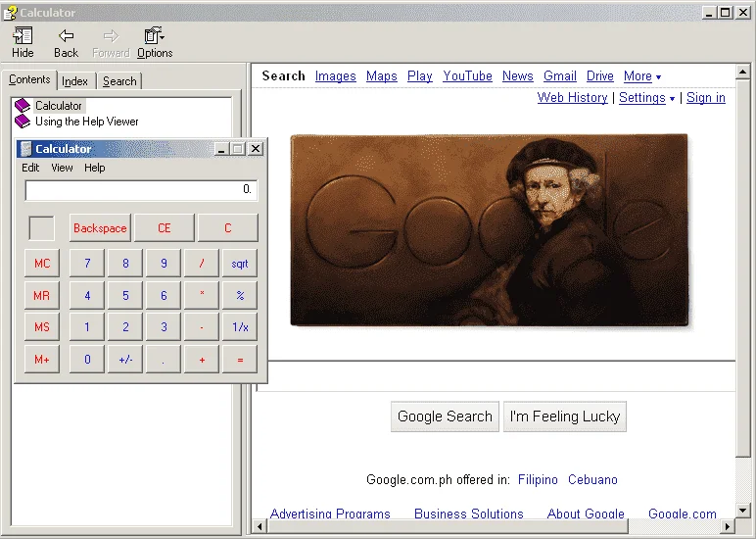The height and width of the screenshot is (539, 756).
Task: Click the 4 key on Calculator
Action: pyautogui.click(x=87, y=295)
